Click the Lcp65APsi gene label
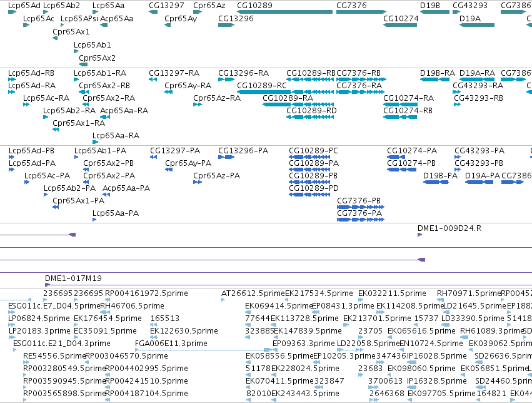This screenshot has height=403, width=532. coord(79,18)
